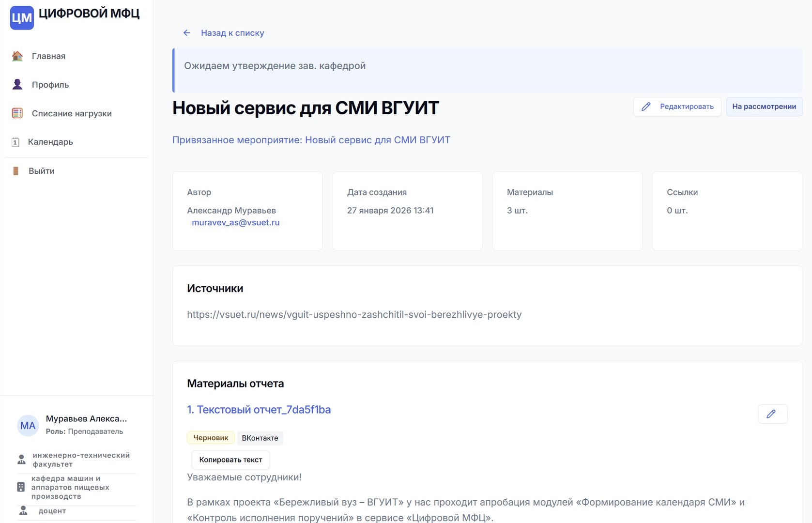Click the user icon beside Профиль

click(x=17, y=85)
